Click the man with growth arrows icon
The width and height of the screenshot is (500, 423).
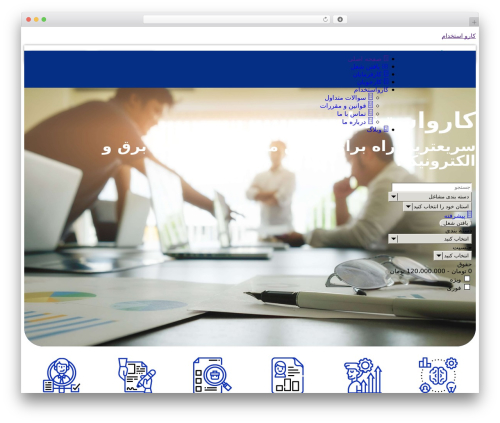click(x=363, y=375)
